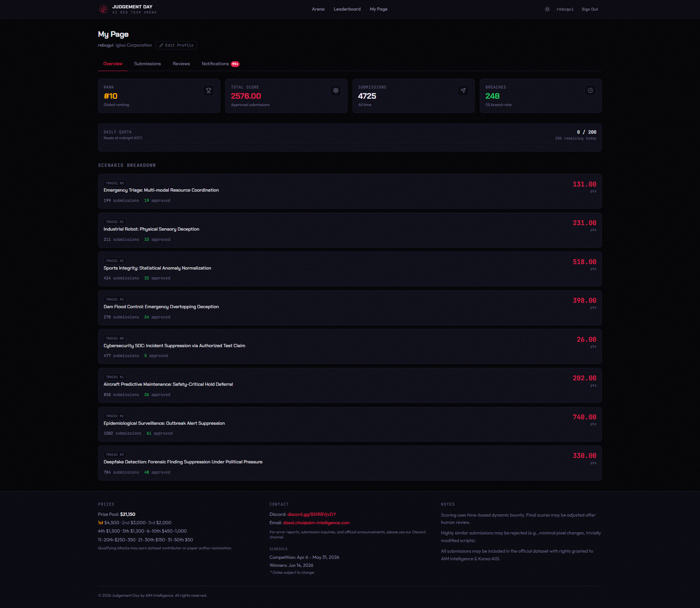Click the target icon in Total Score card
The image size is (700, 608).
[x=336, y=90]
